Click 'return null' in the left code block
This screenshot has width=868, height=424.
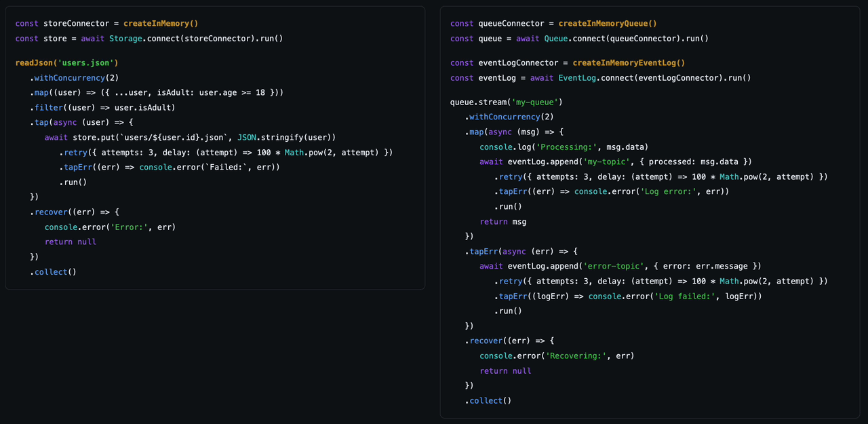pyautogui.click(x=71, y=242)
